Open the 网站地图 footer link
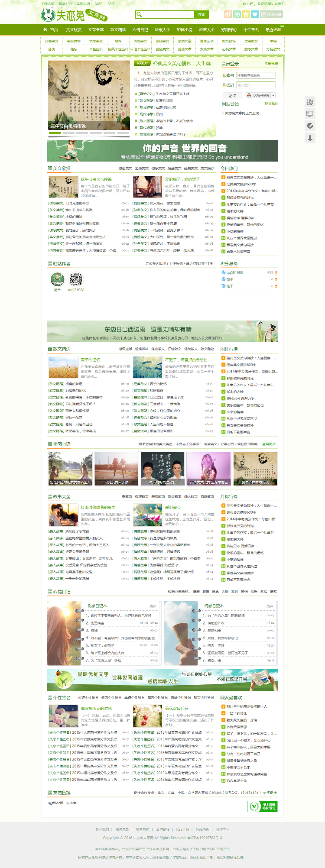Viewport: 325px width, 868px height. tap(202, 829)
